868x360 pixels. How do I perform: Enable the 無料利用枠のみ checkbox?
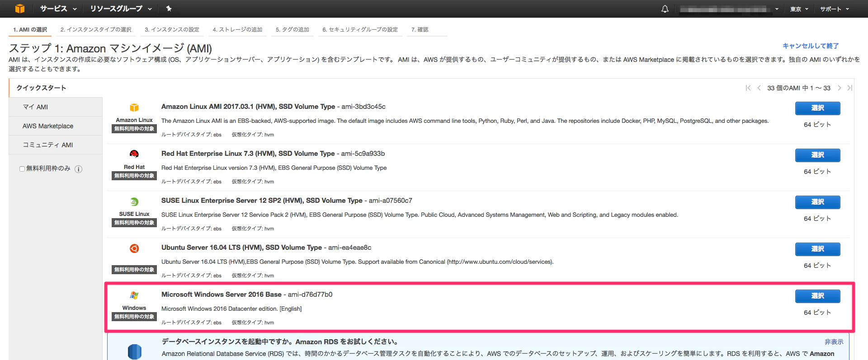[22, 169]
